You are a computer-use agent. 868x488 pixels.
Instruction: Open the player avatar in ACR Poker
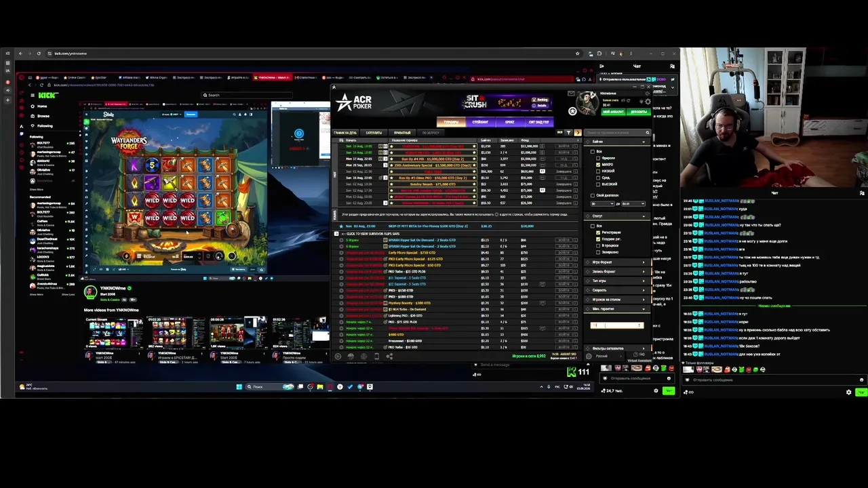(587, 103)
